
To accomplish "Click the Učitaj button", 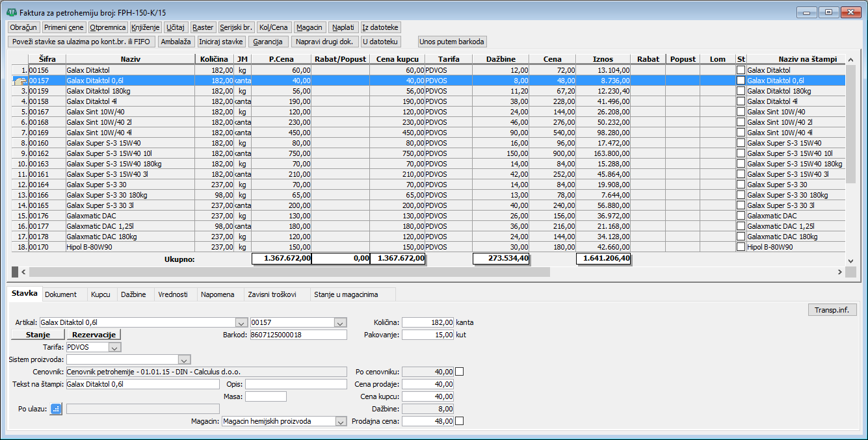I will [176, 27].
